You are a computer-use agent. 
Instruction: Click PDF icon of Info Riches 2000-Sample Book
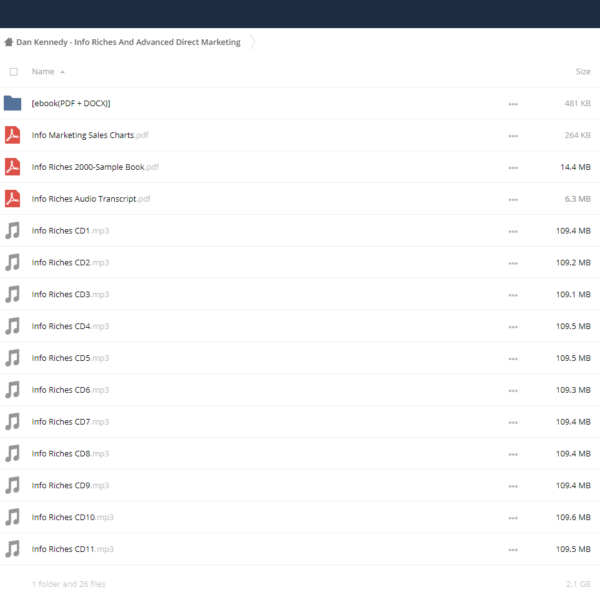coord(13,167)
